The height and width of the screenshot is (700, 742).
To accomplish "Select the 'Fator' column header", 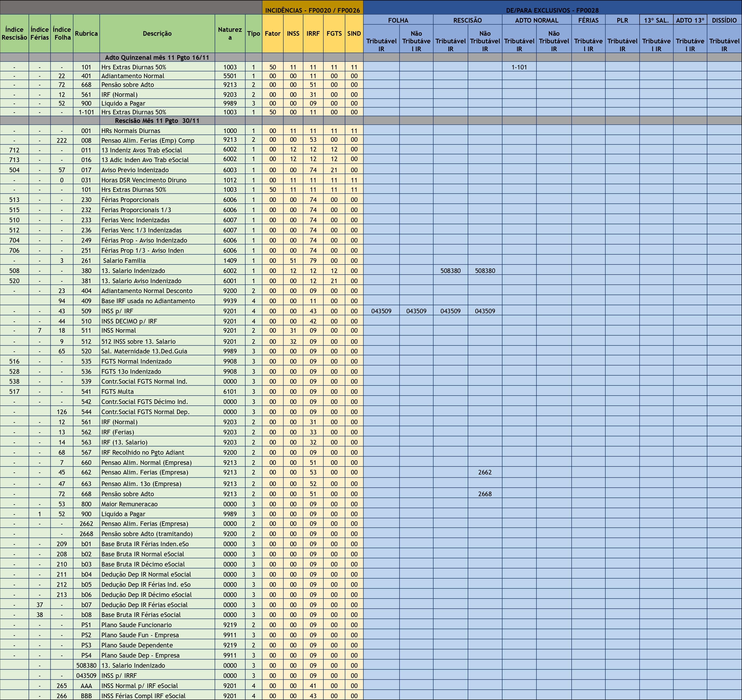I will pyautogui.click(x=272, y=34).
